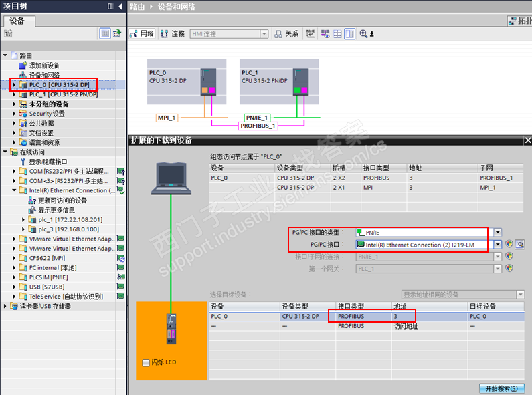Select PC internal [本地] interface item
Screen dimensions: 532x395
coord(53,267)
